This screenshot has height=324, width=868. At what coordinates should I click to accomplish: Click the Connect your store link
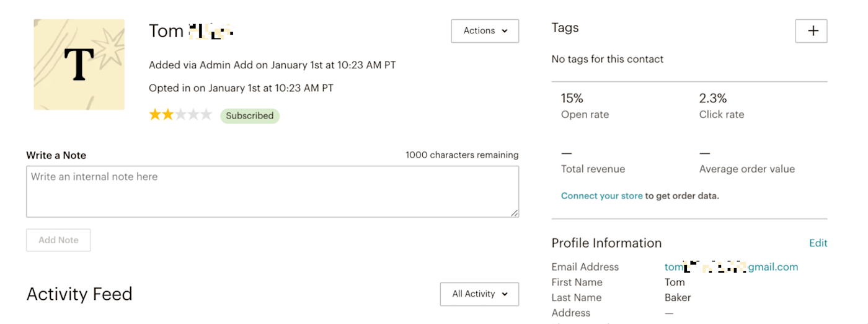(601, 196)
